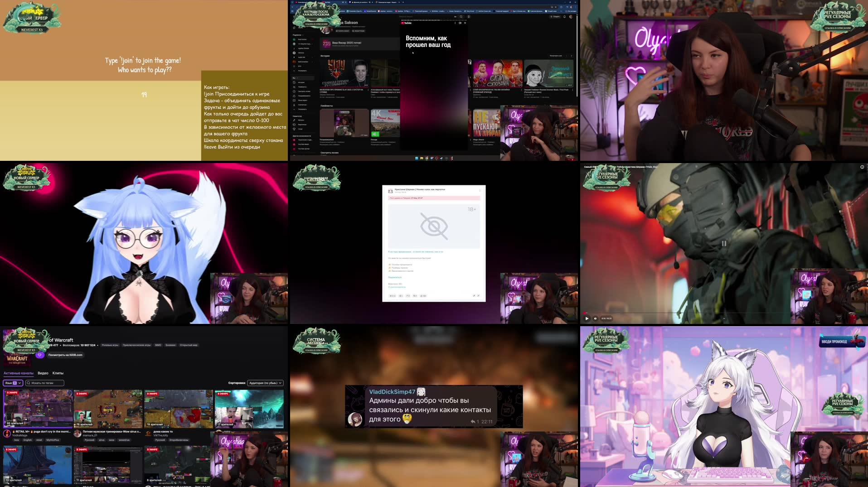Image resolution: width=868 pixels, height=487 pixels.
Task: Click the Искать по тегам search field
Action: [45, 383]
